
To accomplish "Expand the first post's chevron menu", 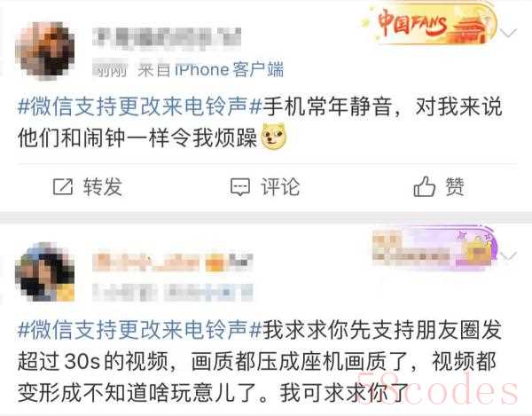I will (x=508, y=33).
